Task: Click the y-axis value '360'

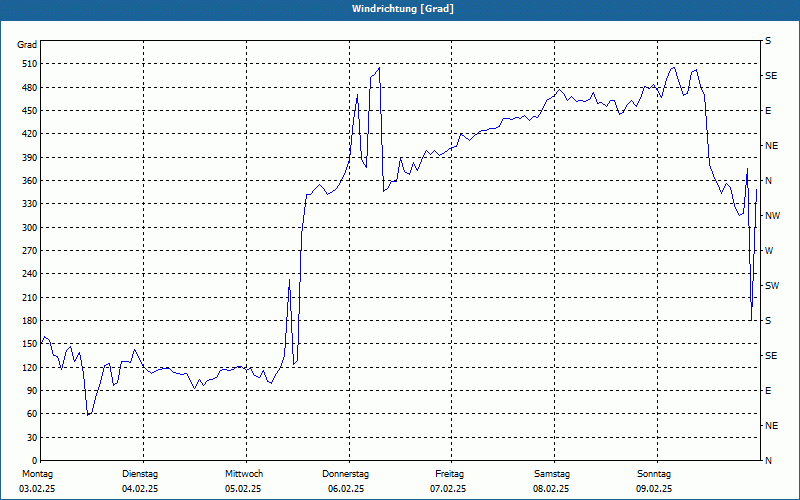Action: [30, 181]
